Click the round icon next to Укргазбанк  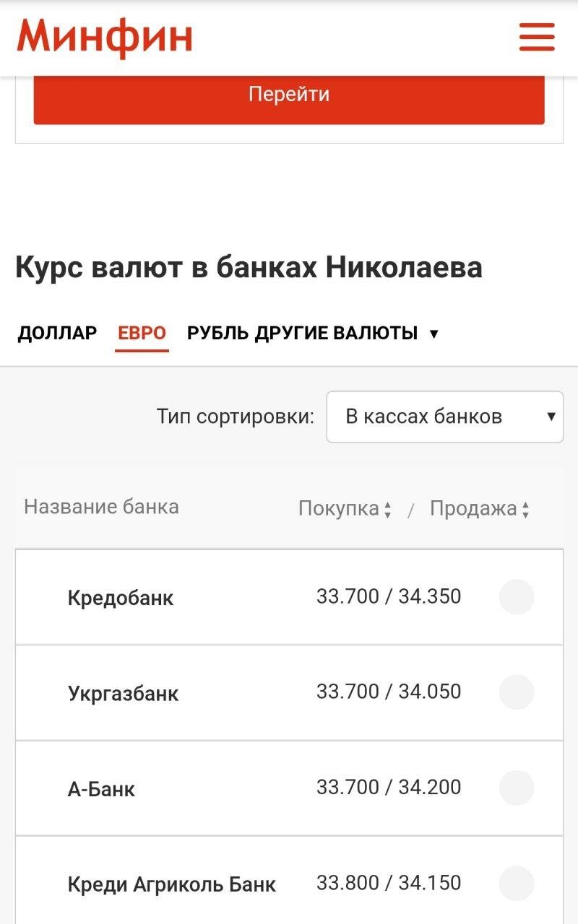pyautogui.click(x=517, y=692)
